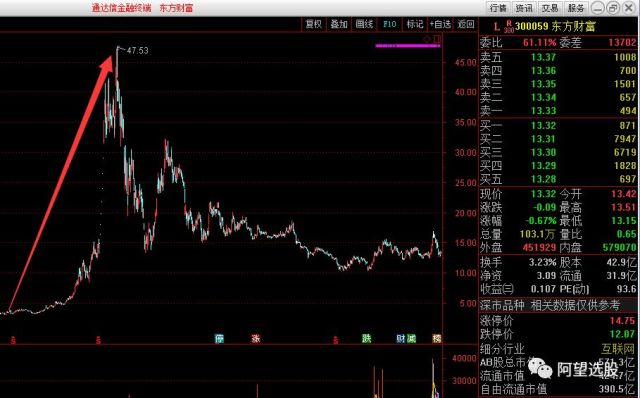Click the 叠加 overlay button
The image size is (640, 398).
(339, 24)
